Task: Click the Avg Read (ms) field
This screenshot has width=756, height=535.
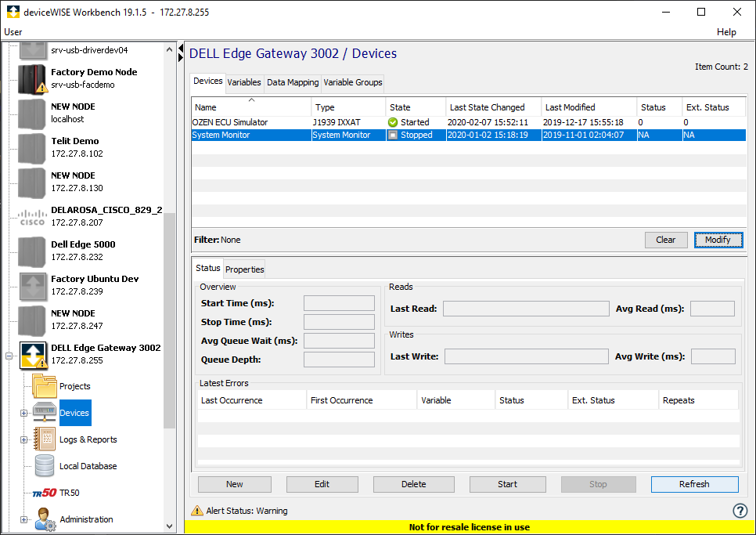Action: pos(713,309)
